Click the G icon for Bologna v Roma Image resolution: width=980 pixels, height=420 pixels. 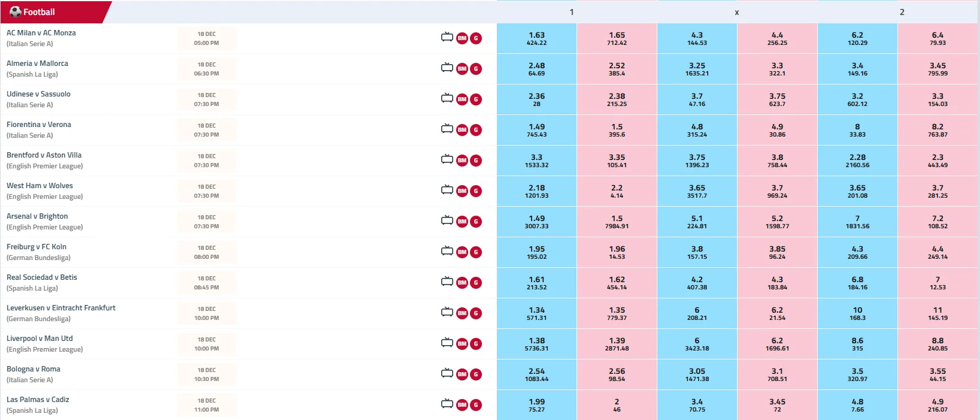[x=476, y=374]
